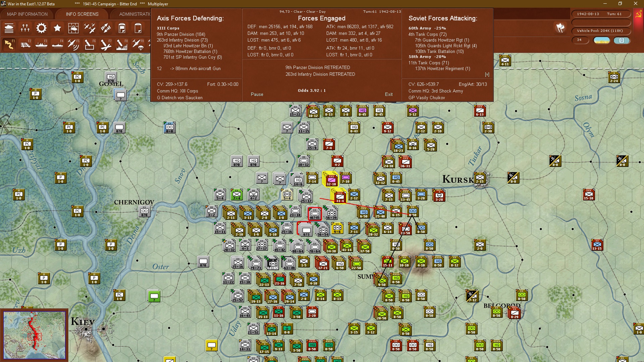Image resolution: width=644 pixels, height=362 pixels.
Task: Click G Dietrich von Saucken commander name
Action: click(x=180, y=98)
